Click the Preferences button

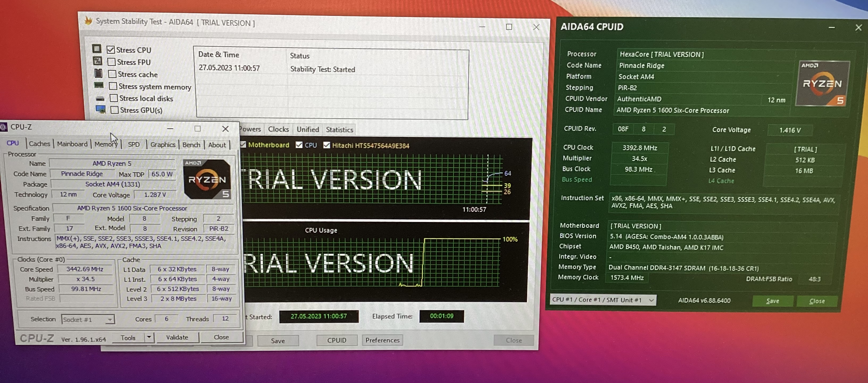382,340
